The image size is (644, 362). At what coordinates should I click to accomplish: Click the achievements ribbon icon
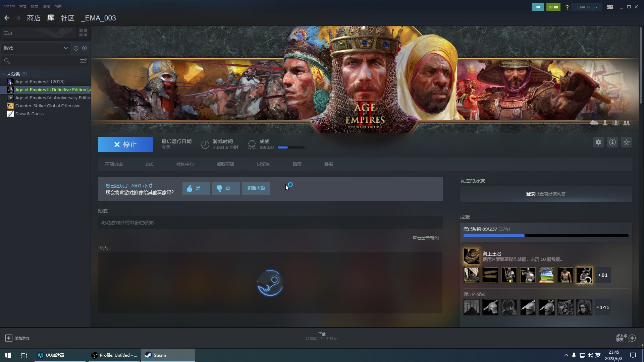click(252, 144)
